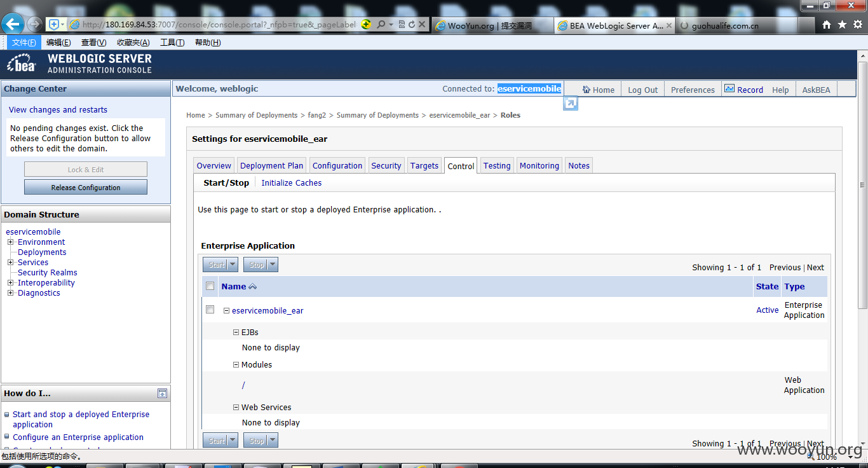Select Deployments in Domain Structure
The width and height of the screenshot is (868, 468).
tap(42, 252)
